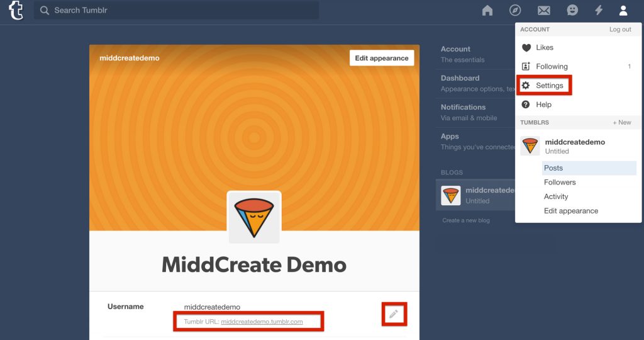Click Create a new blog link
The height and width of the screenshot is (340, 644).
[465, 220]
